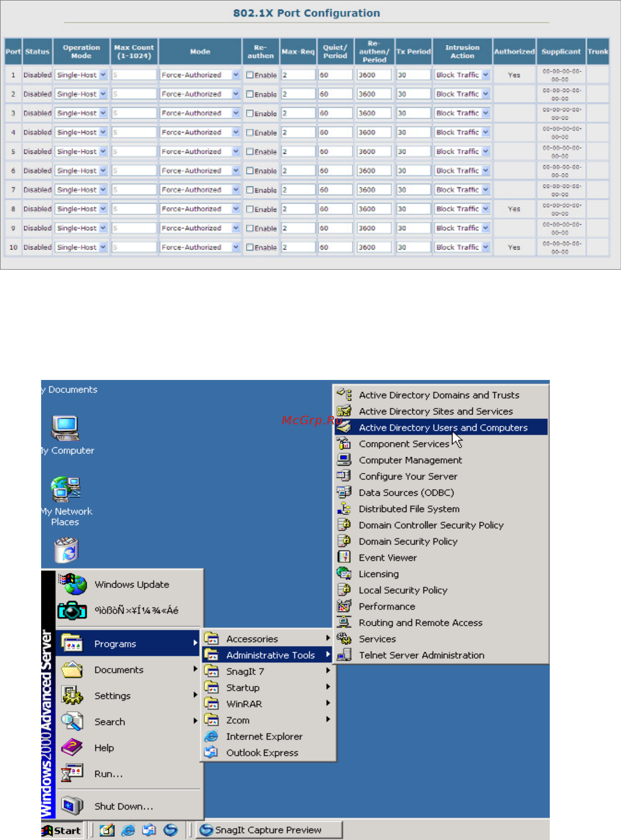Open Local Security Policy item
The image size is (621, 840).
tap(441, 590)
